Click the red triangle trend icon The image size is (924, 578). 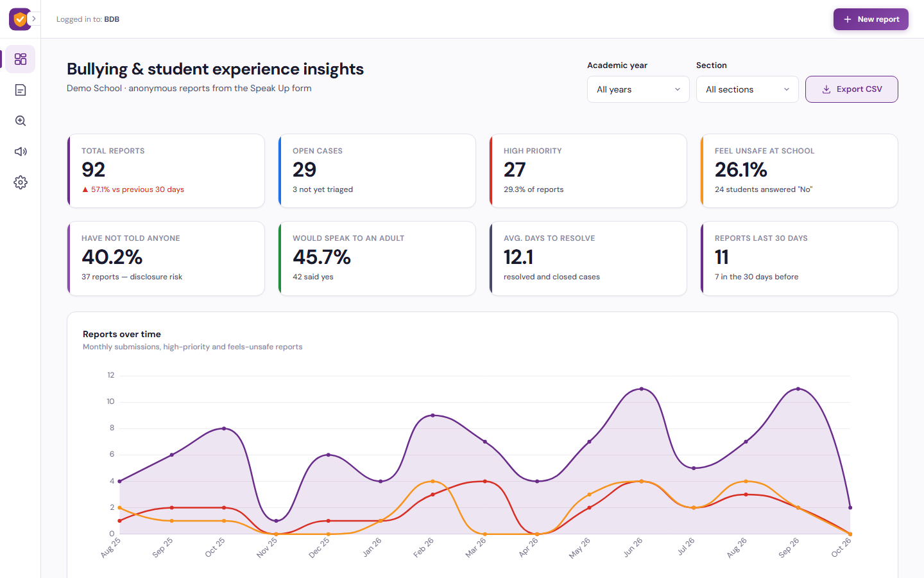85,189
